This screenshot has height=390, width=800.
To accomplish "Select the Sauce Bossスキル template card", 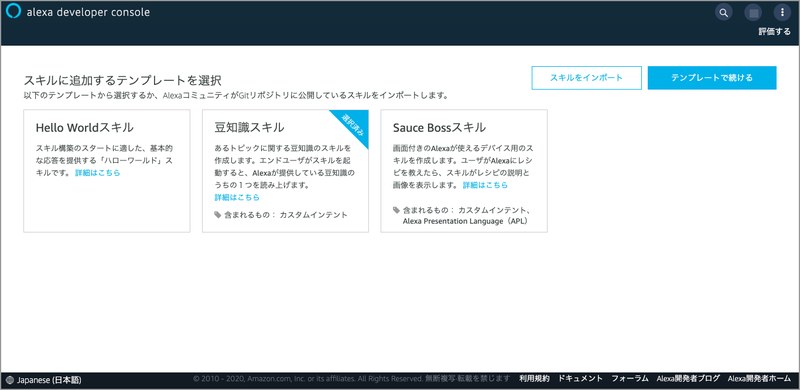I will pyautogui.click(x=464, y=171).
